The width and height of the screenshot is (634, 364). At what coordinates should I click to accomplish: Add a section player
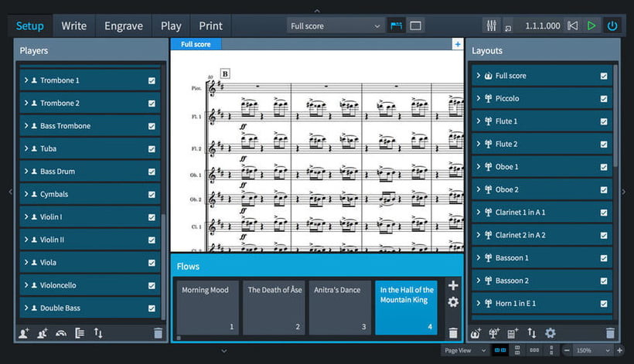click(42, 333)
